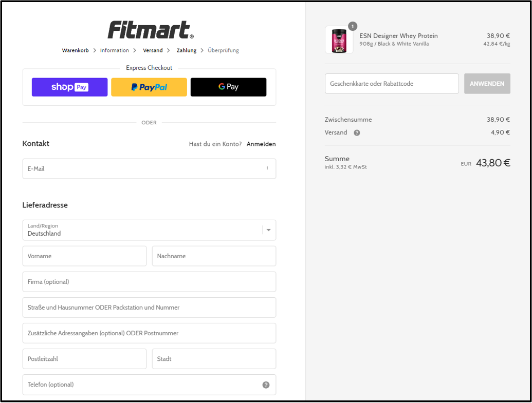Focus the E-Mail input field
This screenshot has height=403, width=532.
(x=149, y=169)
